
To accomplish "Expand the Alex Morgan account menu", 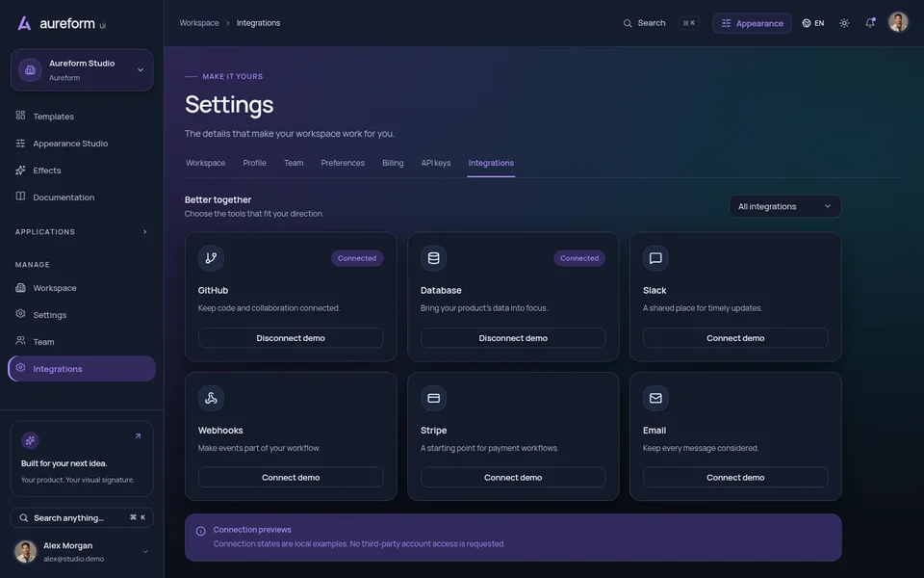I will point(82,551).
